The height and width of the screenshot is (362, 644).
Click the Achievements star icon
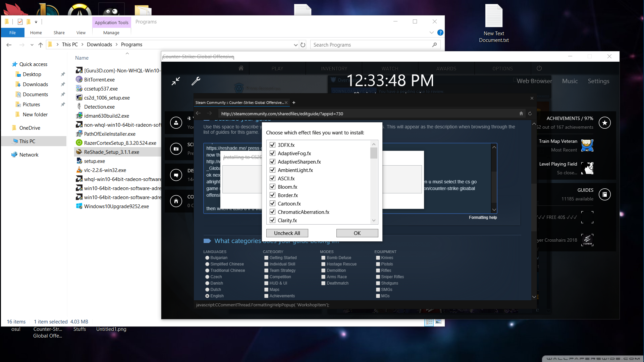click(604, 123)
